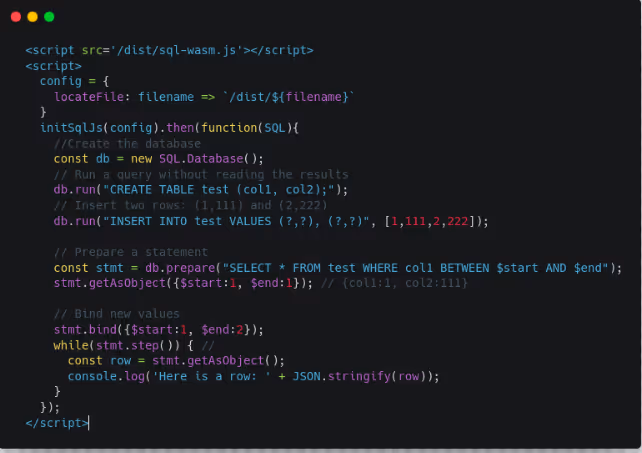Click the [1,111,2,222] array values
Image resolution: width=642 pixels, height=453 pixels.
430,221
